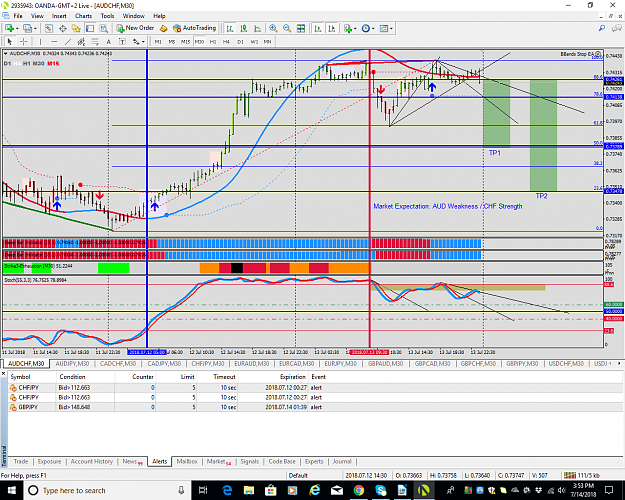Viewport: 625px width, 500px height.
Task: Open the MetaEditor book icon
Action: click(163, 28)
